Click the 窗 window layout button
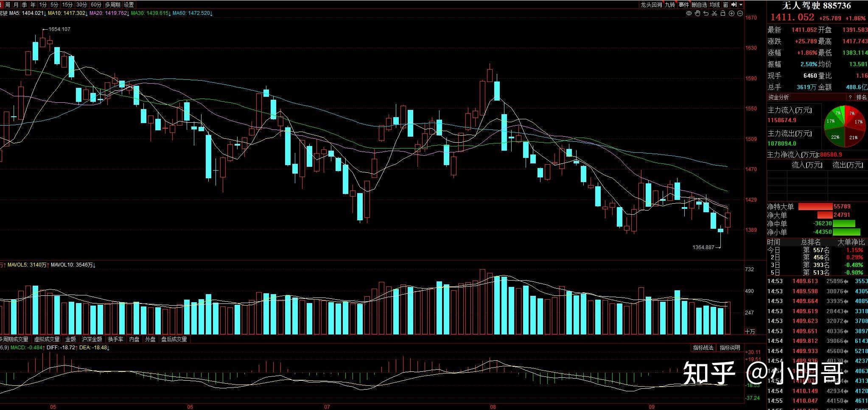 [x=726, y=5]
